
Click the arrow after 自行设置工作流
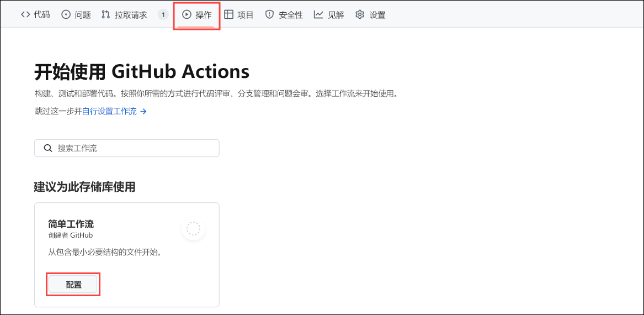(143, 112)
